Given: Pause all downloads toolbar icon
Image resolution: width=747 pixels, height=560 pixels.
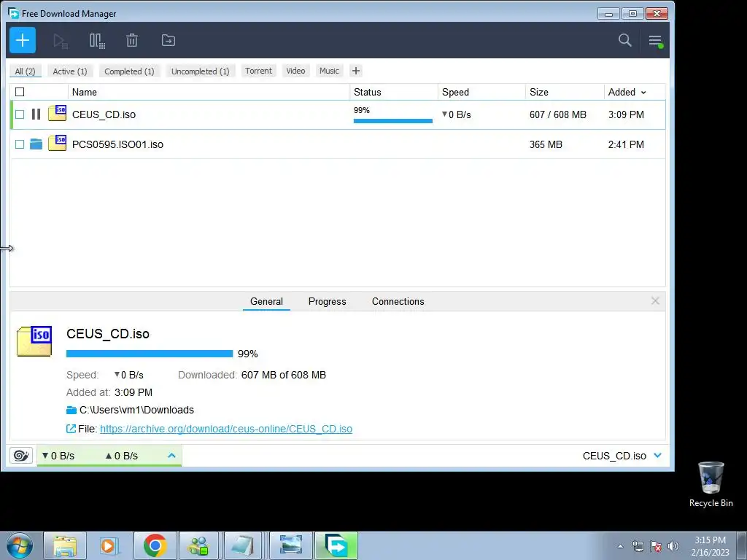Looking at the screenshot, I should tap(97, 41).
